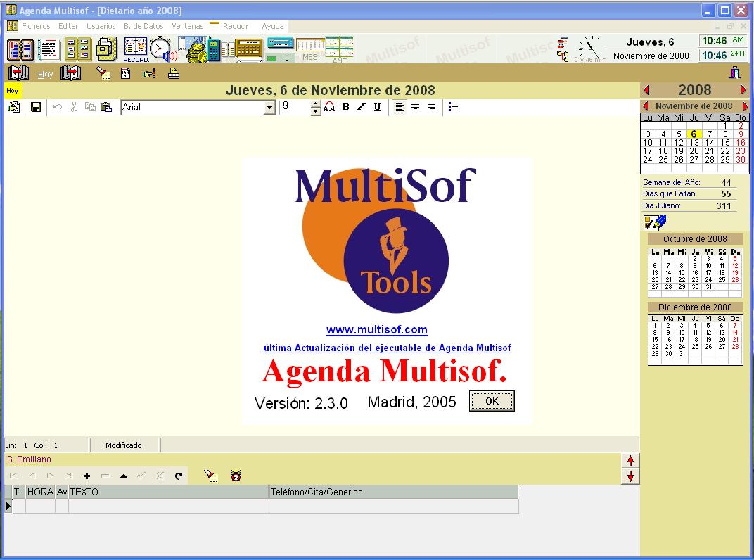The width and height of the screenshot is (754, 560).
Task: Click the flashlight search icon in appointments toolbar
Action: point(210,476)
